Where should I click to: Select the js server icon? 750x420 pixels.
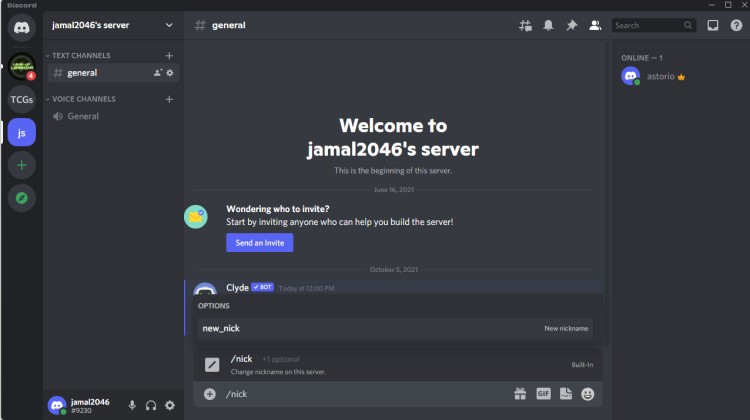click(22, 133)
